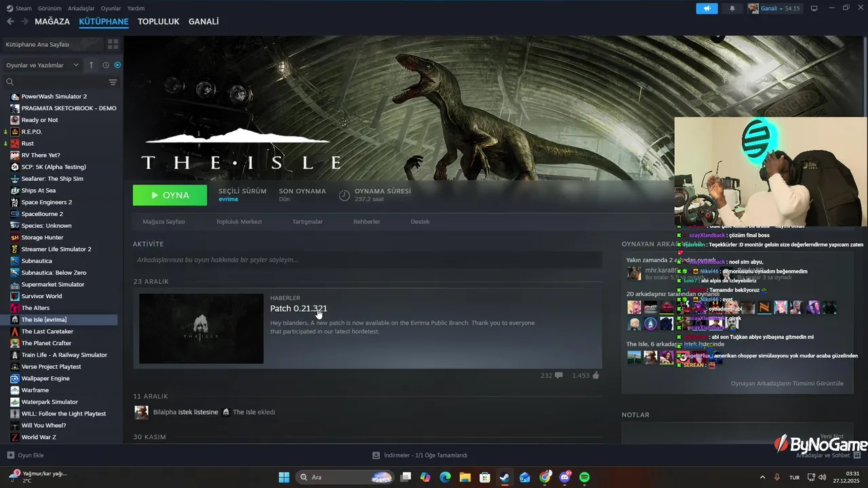Click the comments icon with 232
The height and width of the screenshot is (488, 868).
[x=559, y=375]
